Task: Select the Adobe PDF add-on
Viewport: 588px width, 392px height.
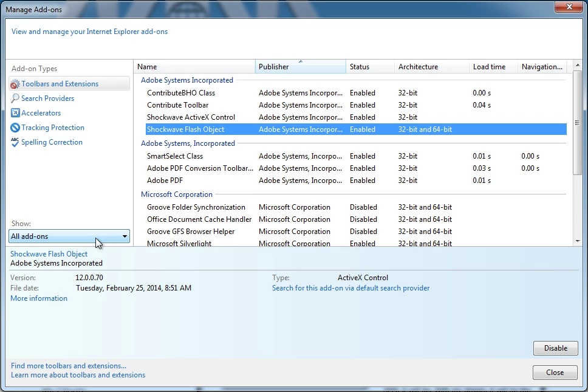Action: point(356,181)
